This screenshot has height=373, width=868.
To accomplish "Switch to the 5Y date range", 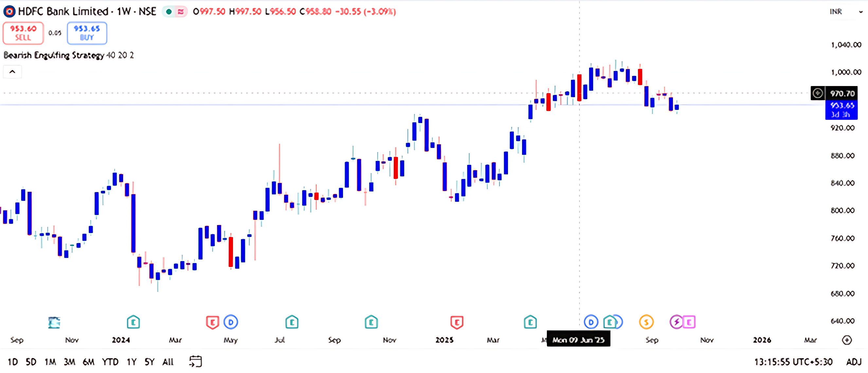I will coord(149,362).
